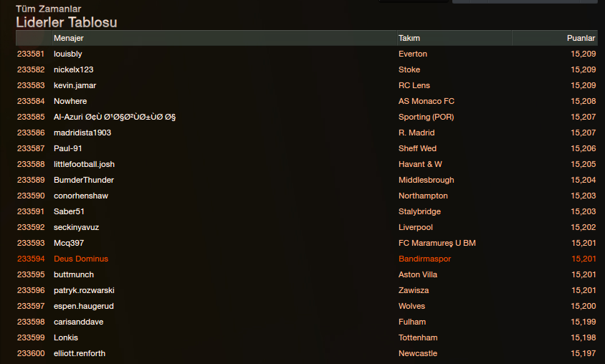Open the Stoke team link

click(409, 70)
